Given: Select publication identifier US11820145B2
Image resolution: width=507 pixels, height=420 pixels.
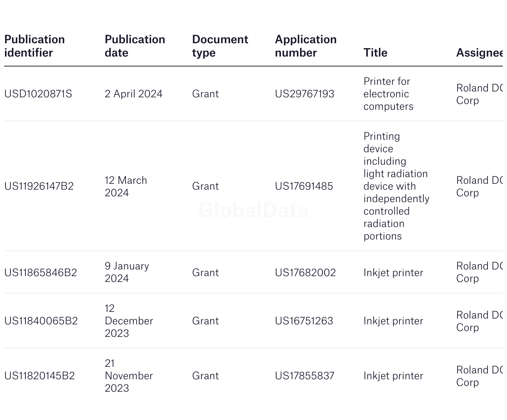Looking at the screenshot, I should (39, 376).
